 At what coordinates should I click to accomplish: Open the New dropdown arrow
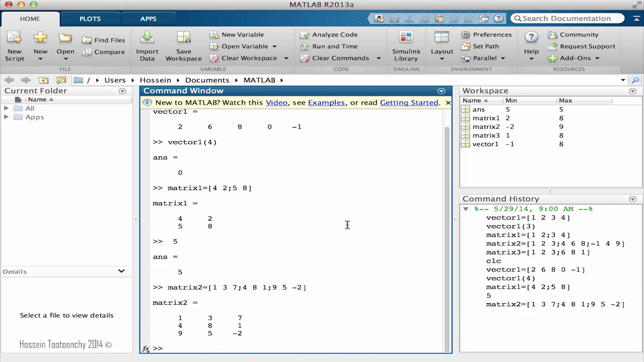(x=40, y=59)
